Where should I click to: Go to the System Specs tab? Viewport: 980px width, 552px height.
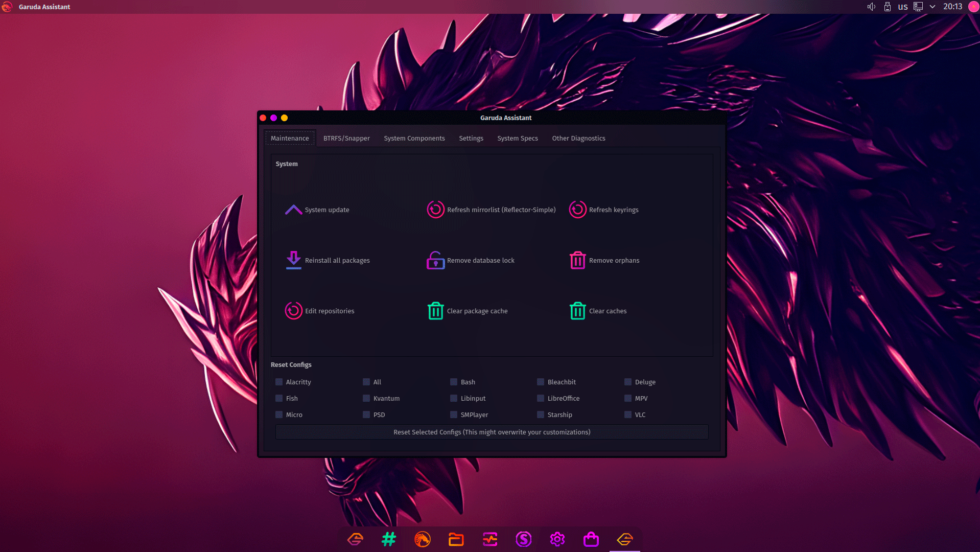point(518,138)
